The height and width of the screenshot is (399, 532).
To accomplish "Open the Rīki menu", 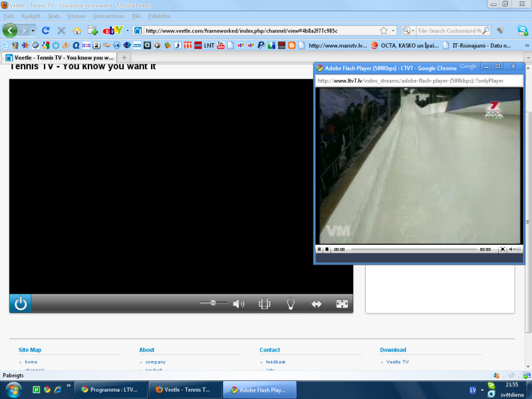I will tap(136, 16).
